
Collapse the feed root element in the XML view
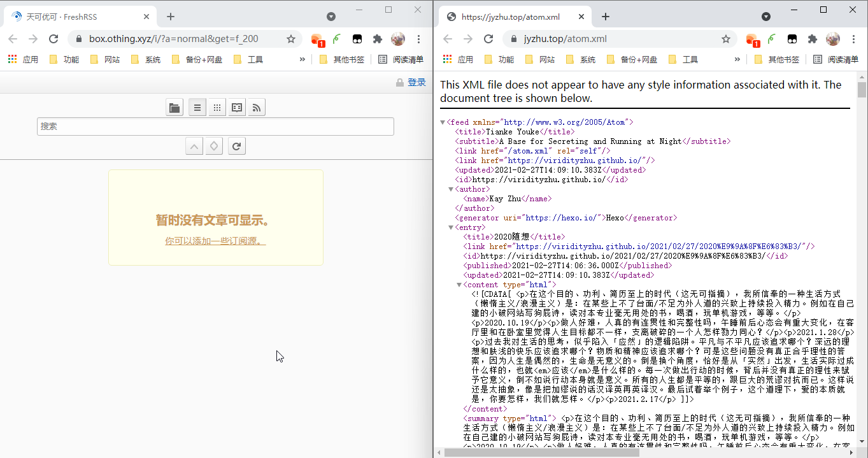[441, 122]
